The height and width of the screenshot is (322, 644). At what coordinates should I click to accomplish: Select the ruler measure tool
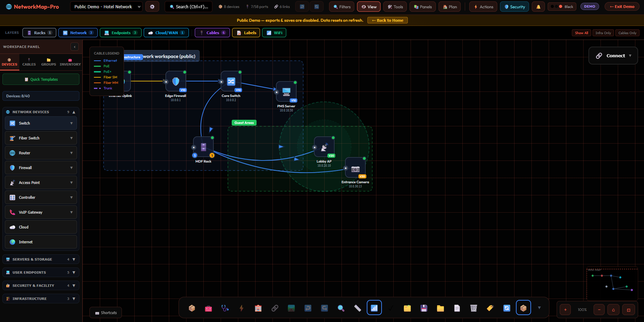(x=357, y=308)
